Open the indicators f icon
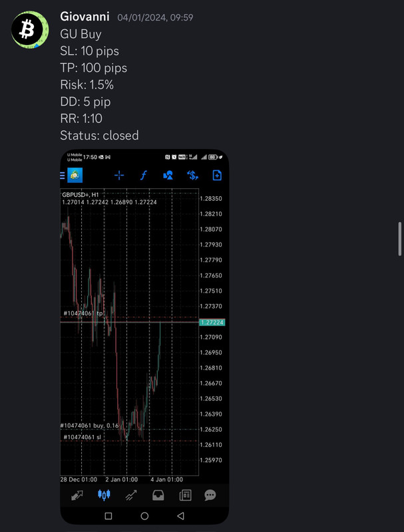Viewport: 404px width, 532px height. (x=144, y=176)
